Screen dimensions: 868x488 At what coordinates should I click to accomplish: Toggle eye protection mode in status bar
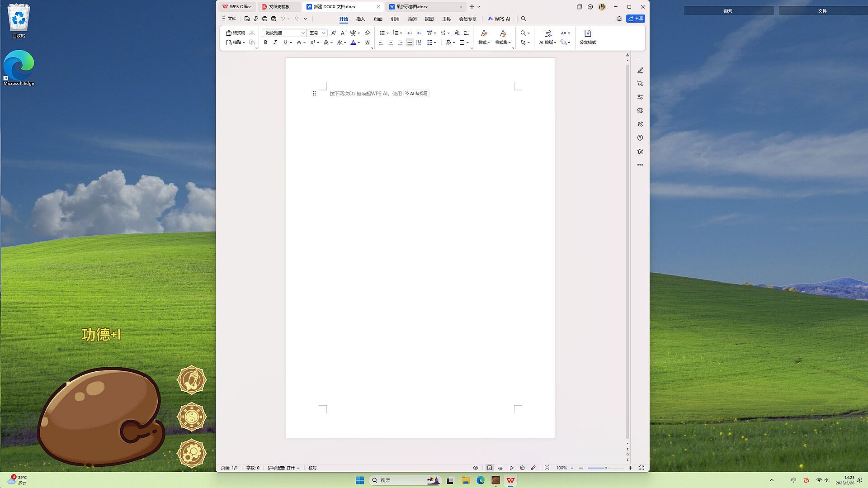[476, 468]
